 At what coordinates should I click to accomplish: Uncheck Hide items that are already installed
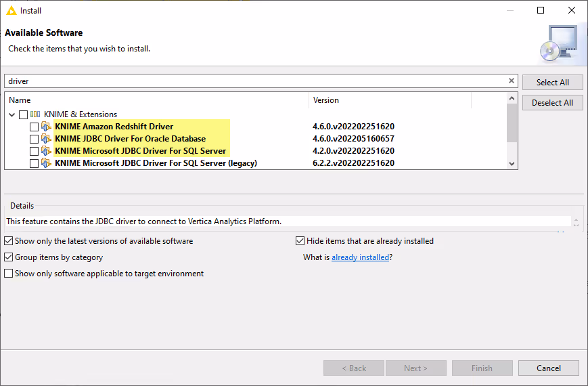point(300,241)
